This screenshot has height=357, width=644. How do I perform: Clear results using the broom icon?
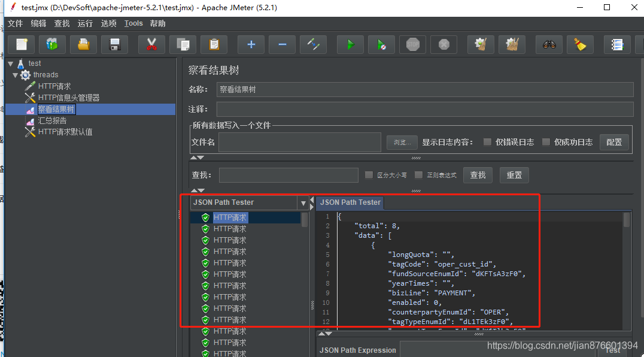pyautogui.click(x=580, y=44)
